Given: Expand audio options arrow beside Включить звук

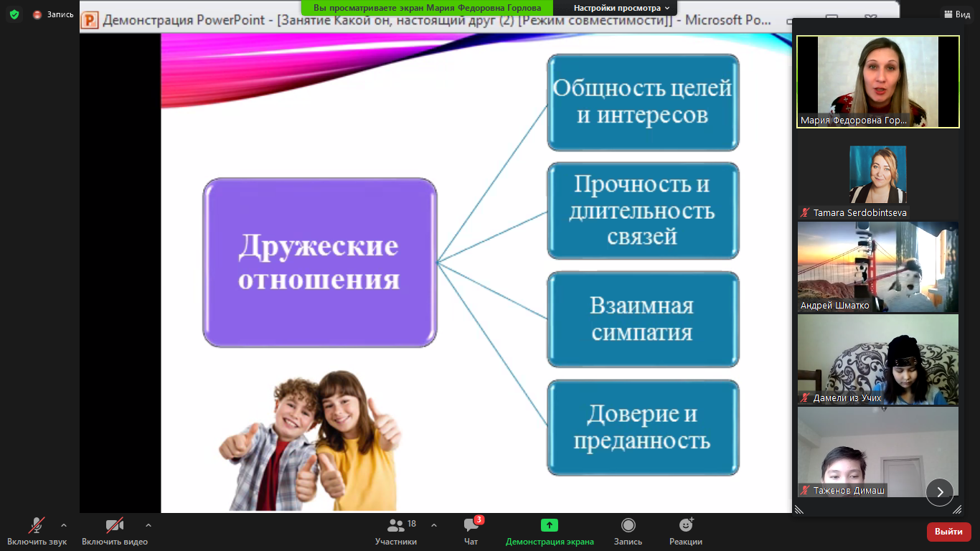Looking at the screenshot, I should (64, 525).
